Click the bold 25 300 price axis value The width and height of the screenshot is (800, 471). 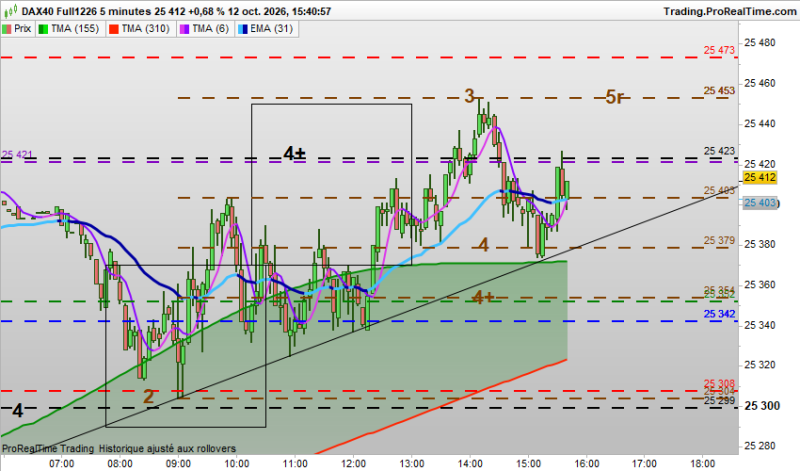[x=762, y=406]
